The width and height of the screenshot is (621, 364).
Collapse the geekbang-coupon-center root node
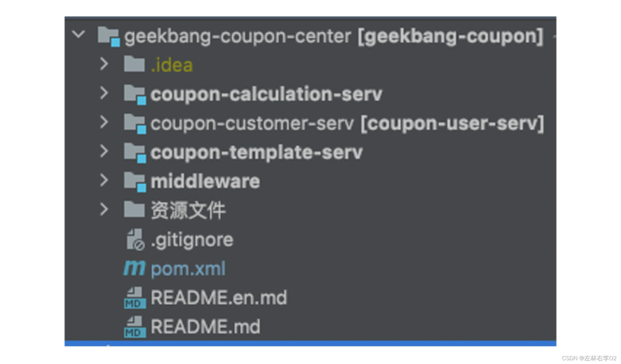coord(78,34)
